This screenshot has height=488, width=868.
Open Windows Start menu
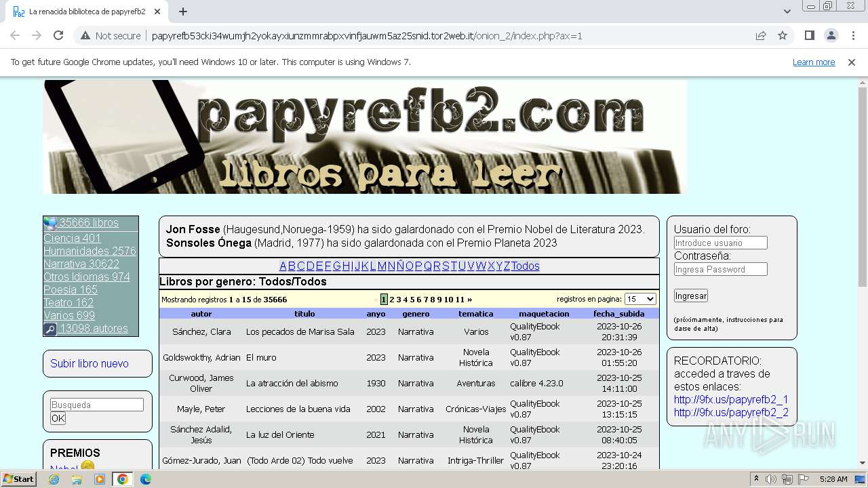(19, 479)
